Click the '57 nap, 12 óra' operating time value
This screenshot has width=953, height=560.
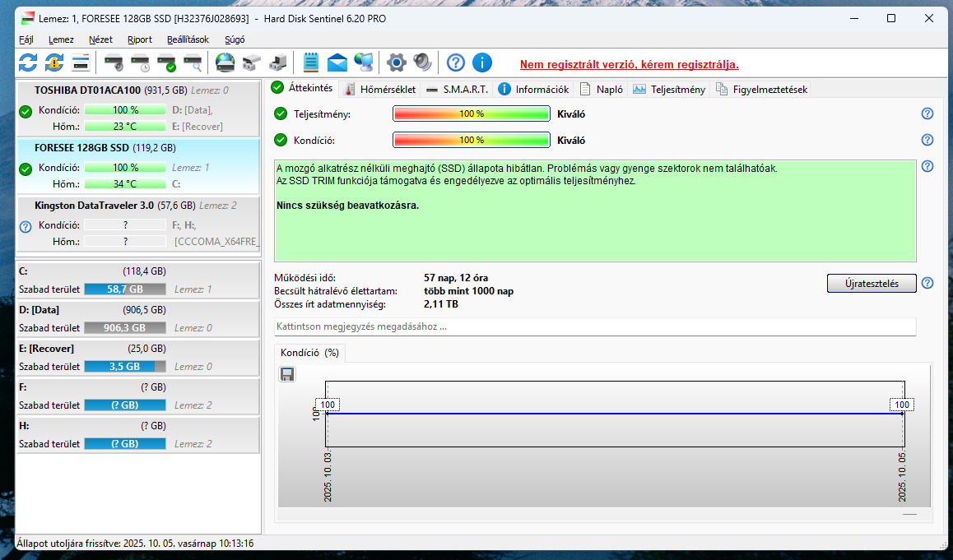[456, 278]
